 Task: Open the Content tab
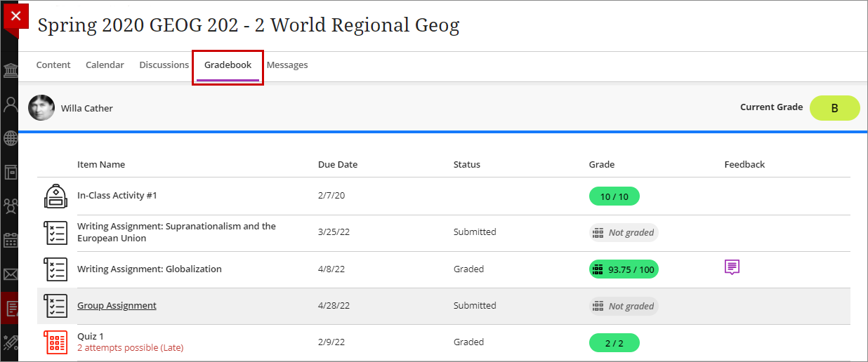coord(53,65)
